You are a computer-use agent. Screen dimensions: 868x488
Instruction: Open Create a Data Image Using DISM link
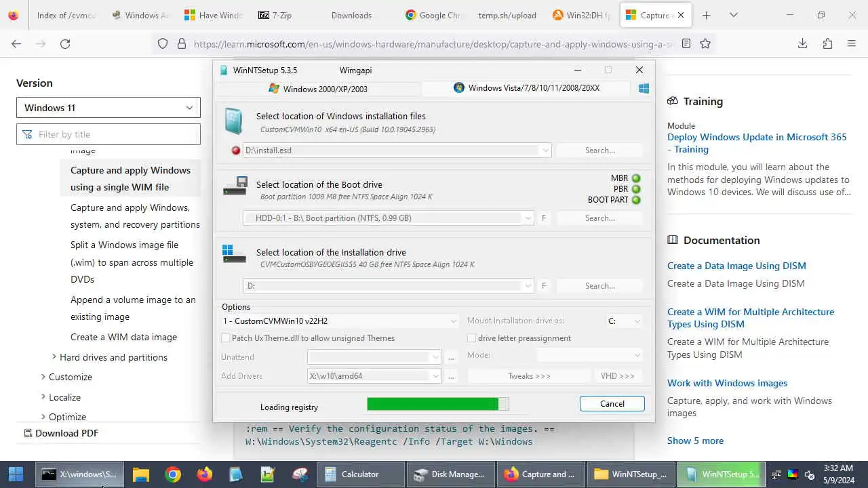coord(736,266)
